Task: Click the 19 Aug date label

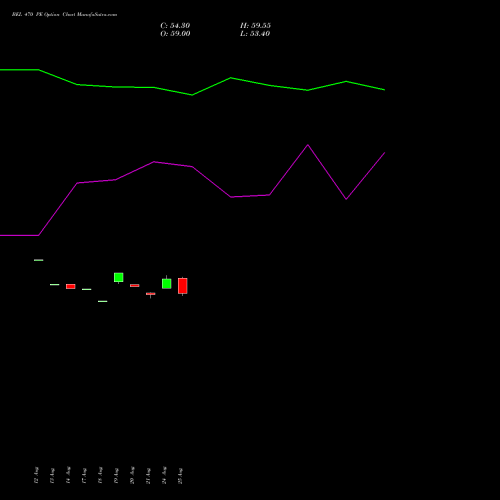Action: pyautogui.click(x=116, y=475)
